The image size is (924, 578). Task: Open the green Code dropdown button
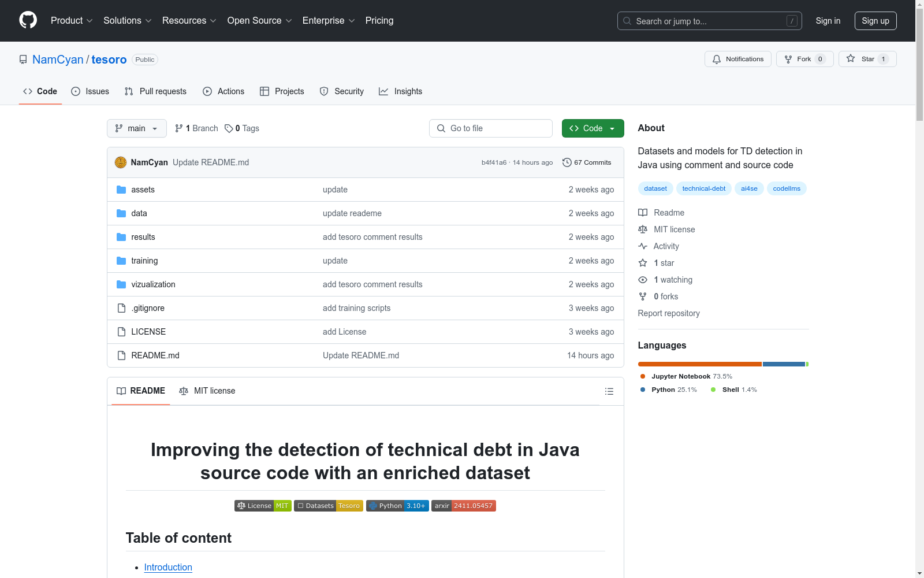point(593,128)
